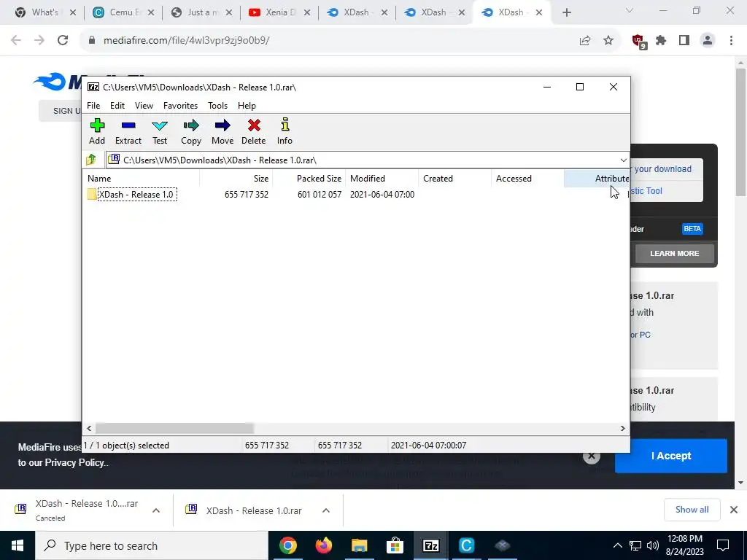Sort by the Accessed column header
The height and width of the screenshot is (560, 747).
tap(528, 179)
